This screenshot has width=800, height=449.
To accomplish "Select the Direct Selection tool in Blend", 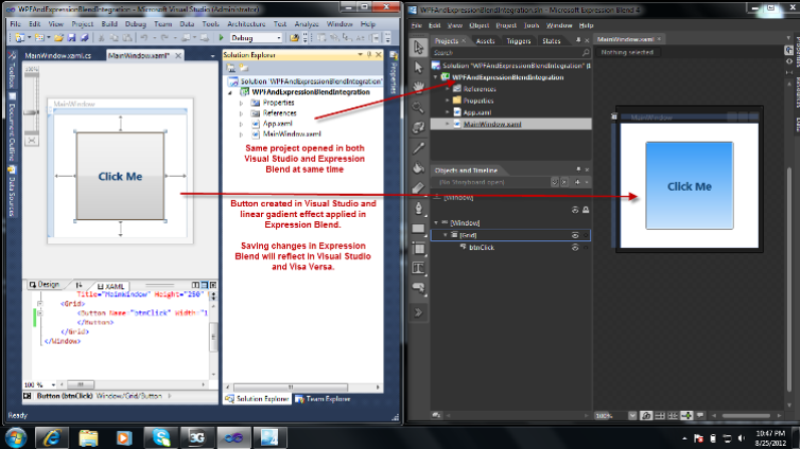I will (418, 67).
